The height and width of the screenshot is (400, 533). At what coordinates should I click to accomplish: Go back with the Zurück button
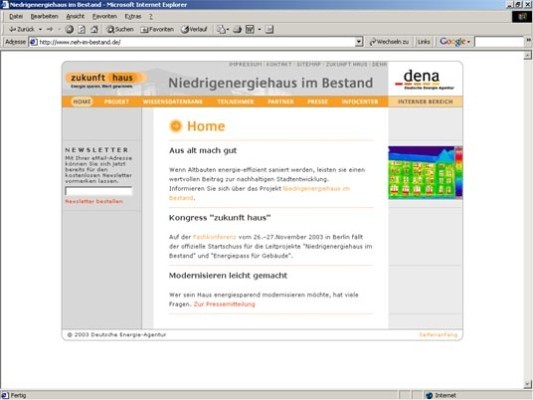click(x=21, y=30)
